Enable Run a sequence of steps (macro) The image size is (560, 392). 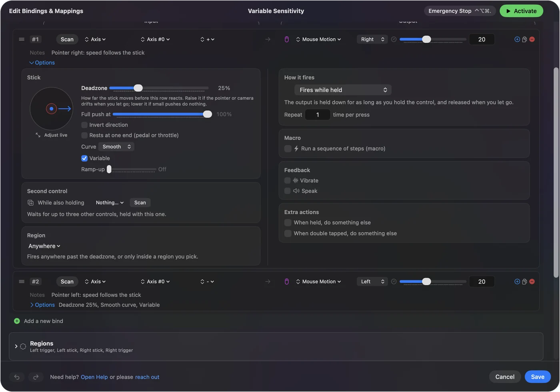click(x=288, y=149)
